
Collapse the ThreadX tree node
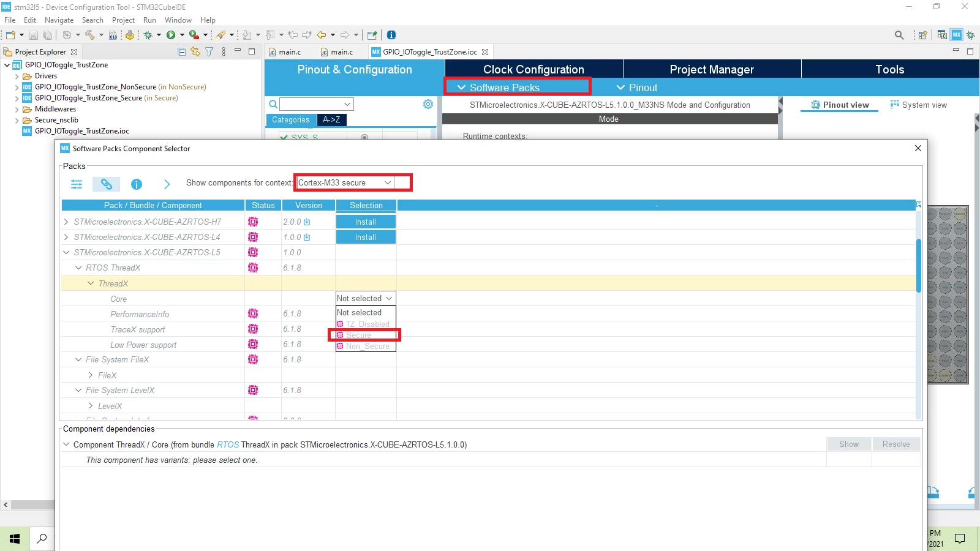[91, 283]
